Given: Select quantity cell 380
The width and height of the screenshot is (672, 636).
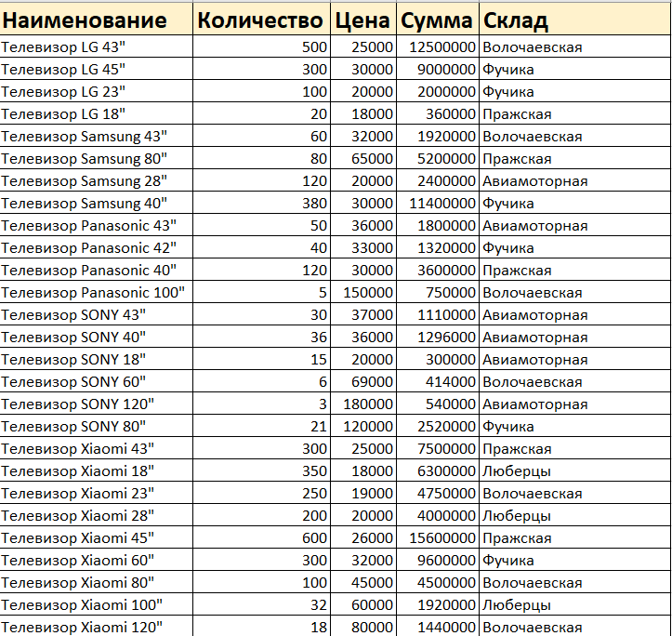Looking at the screenshot, I should (x=261, y=203).
